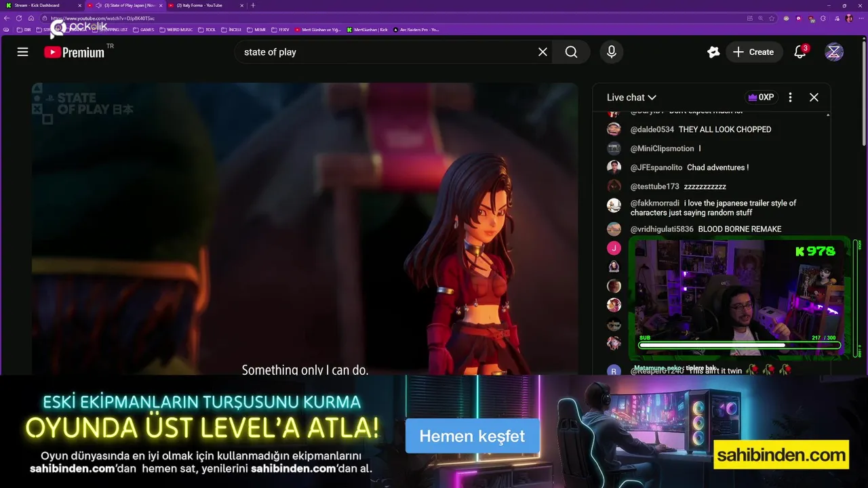Open the DIR bookmarks folder

24,30
